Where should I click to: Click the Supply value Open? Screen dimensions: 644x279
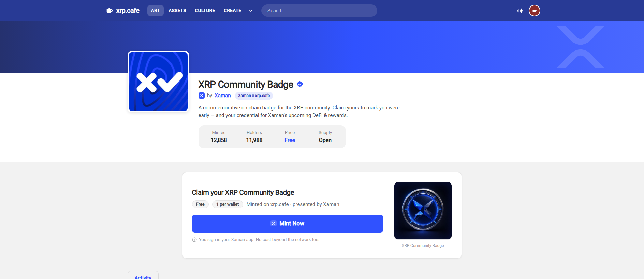(x=325, y=140)
